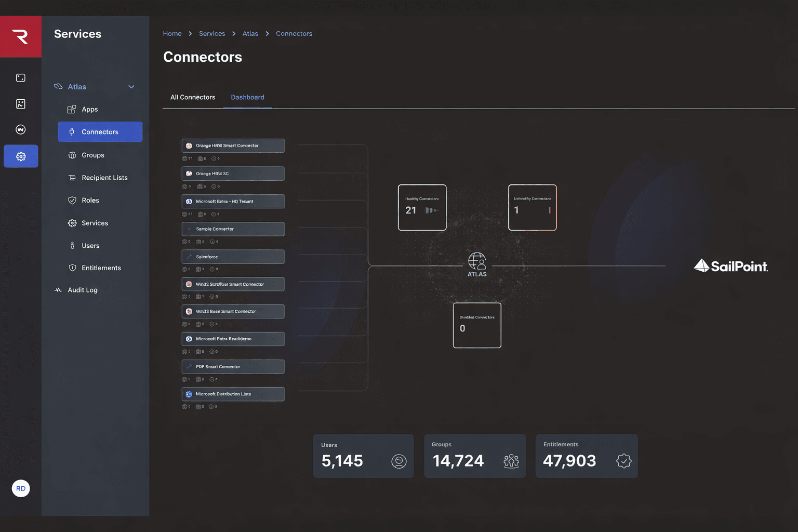Open Apps via its grid icon
Screen dimensions: 798x532
[71, 109]
